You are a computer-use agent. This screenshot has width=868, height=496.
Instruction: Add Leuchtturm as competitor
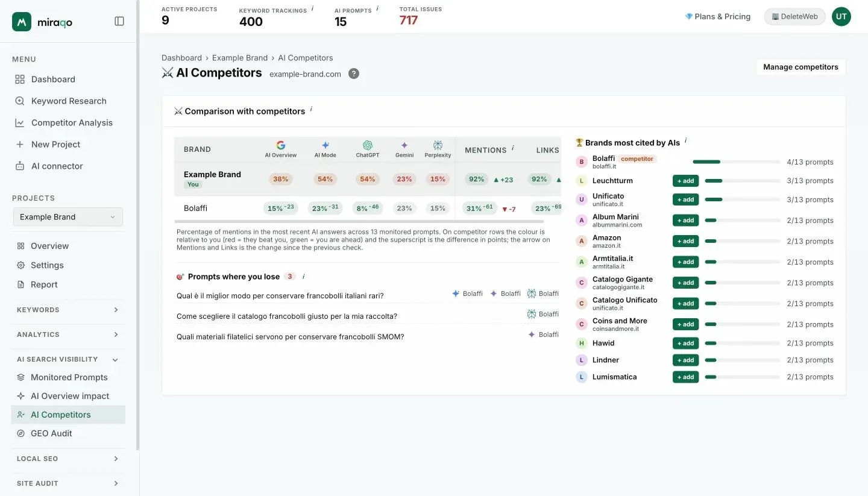[685, 181]
